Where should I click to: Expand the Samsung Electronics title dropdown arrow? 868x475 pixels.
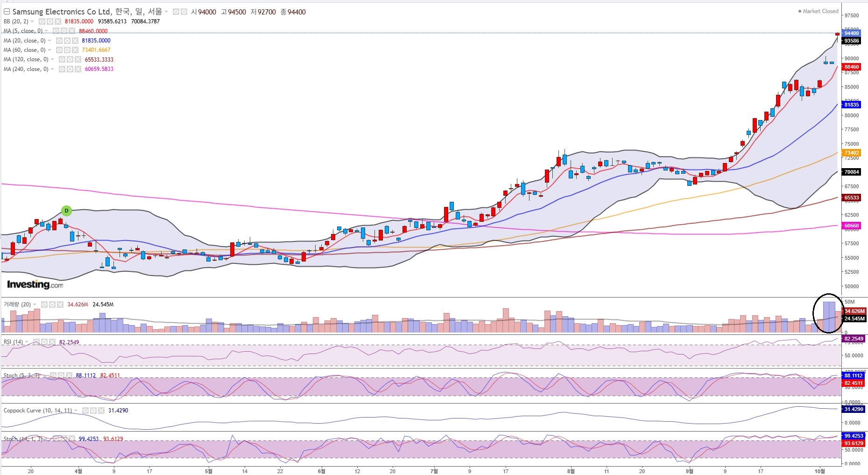click(166, 12)
